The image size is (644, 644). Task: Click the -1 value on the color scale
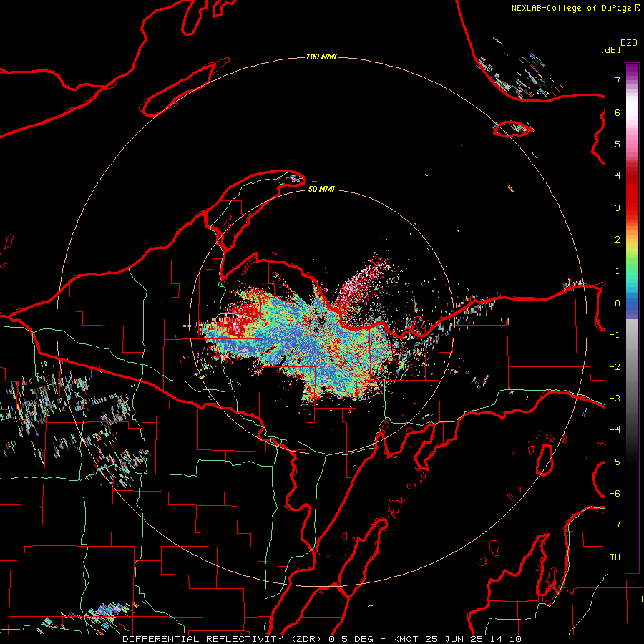(x=615, y=335)
